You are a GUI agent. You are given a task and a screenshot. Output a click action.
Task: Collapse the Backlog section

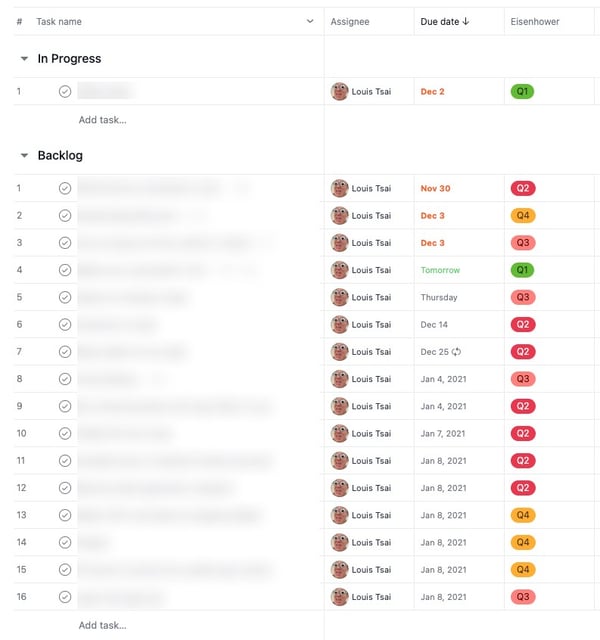coord(24,156)
